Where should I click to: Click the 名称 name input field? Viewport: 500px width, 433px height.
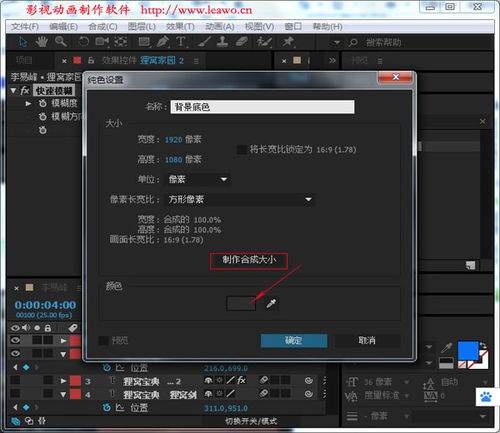point(262,107)
